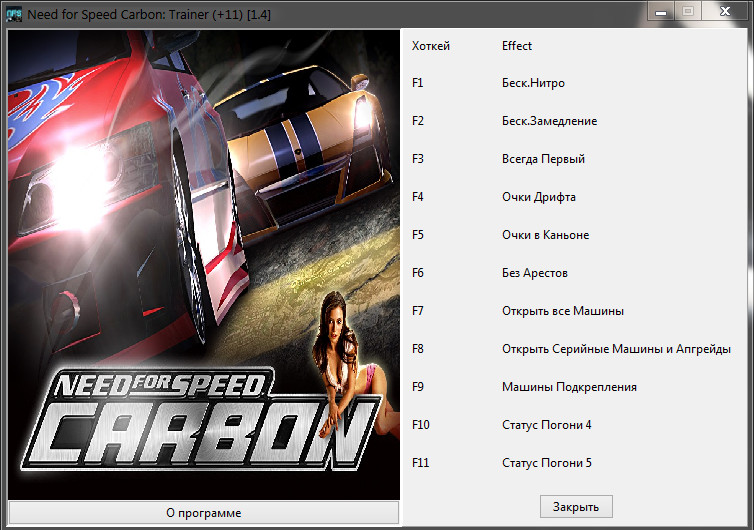The image size is (754, 530).
Task: Minimize the trainer window
Action: coord(661,11)
